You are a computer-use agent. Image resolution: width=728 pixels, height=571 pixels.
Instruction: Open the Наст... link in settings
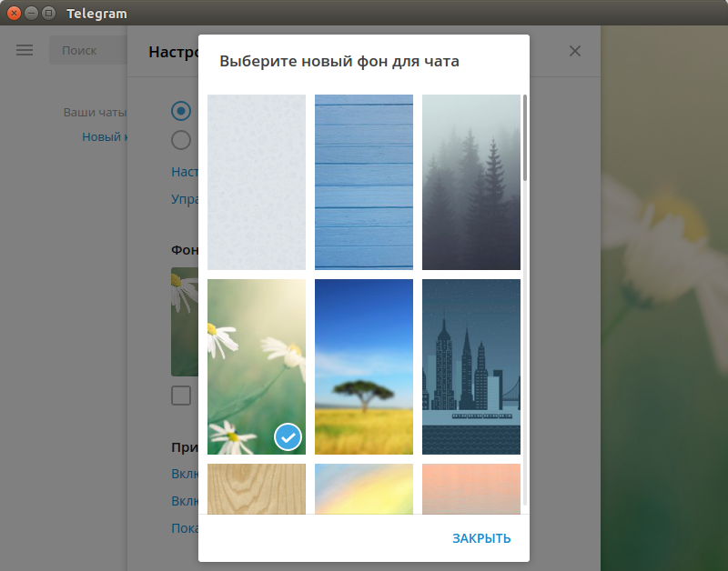[x=185, y=172]
